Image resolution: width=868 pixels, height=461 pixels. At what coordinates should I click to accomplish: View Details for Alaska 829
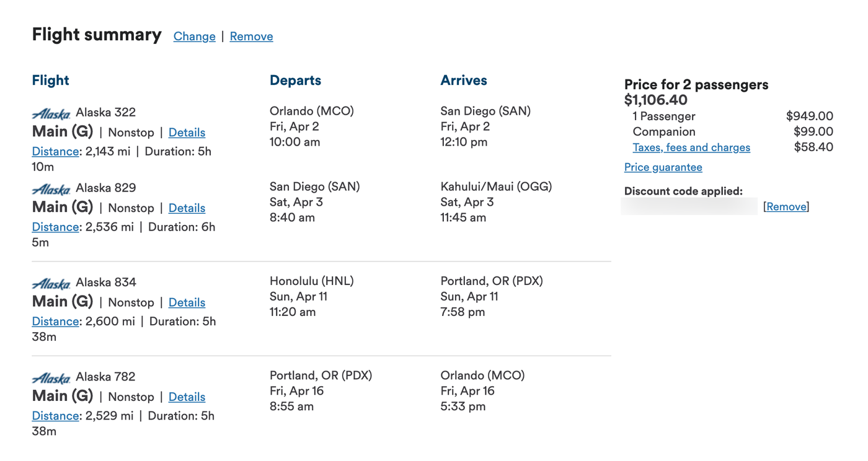coord(187,208)
